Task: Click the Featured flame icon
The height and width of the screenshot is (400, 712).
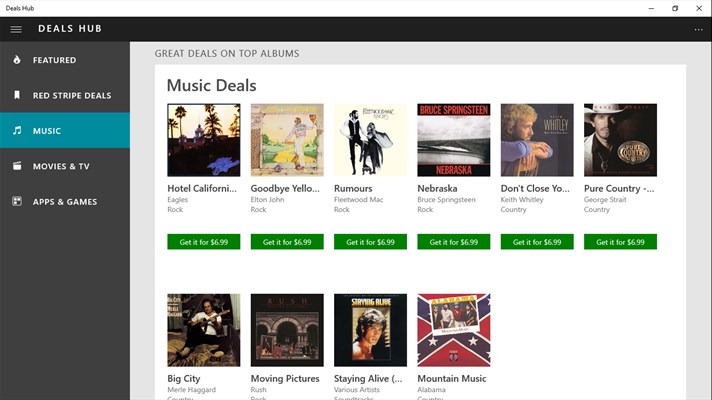Action: coord(16,60)
